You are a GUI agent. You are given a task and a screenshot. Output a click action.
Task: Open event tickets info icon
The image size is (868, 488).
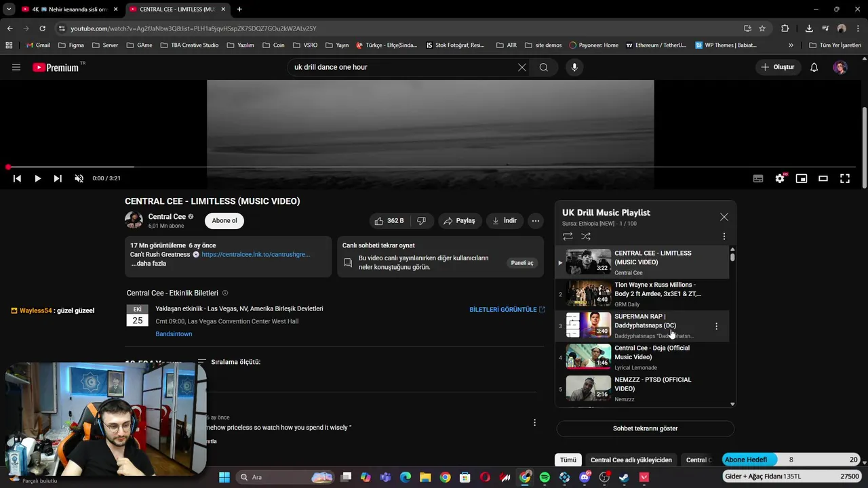225,293
